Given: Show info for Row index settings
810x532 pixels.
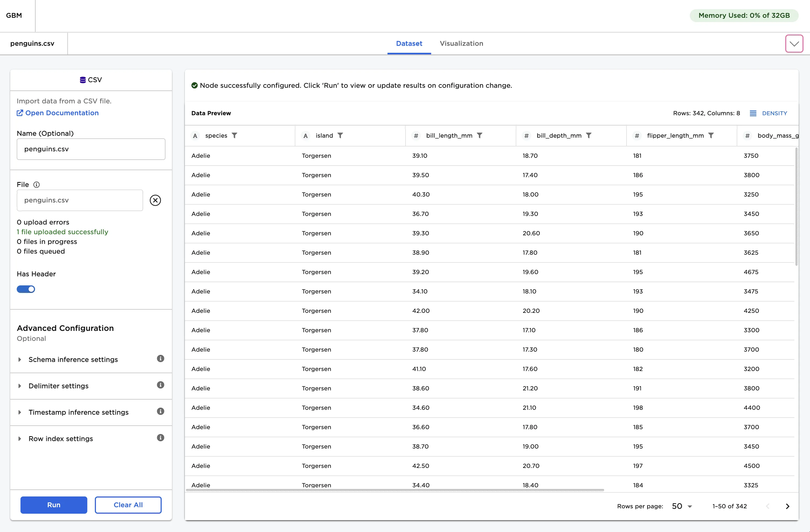Looking at the screenshot, I should 160,438.
